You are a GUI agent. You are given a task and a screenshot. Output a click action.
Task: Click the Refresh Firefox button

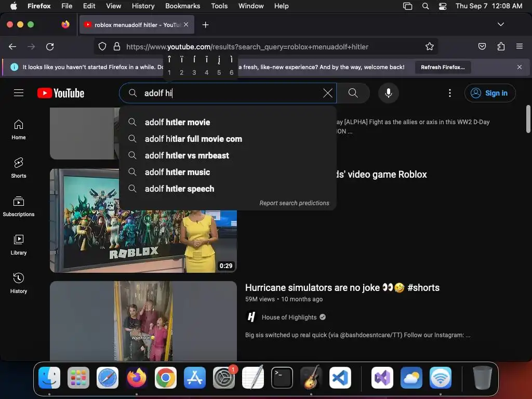pyautogui.click(x=443, y=67)
